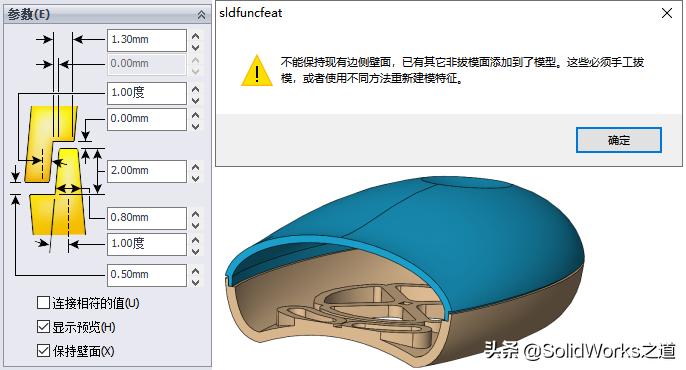Decrease the 2.00mm value
686x370 pixels.
click(196, 178)
